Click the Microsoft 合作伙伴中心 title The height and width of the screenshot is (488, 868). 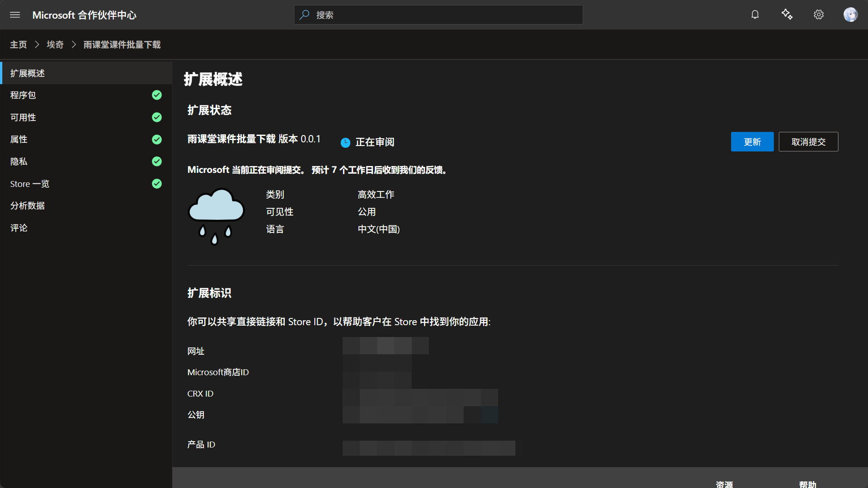(x=85, y=15)
